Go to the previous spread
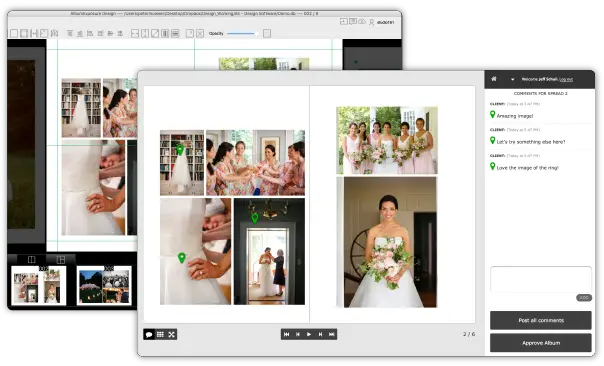Viewport: 604px width, 366px height. click(298, 334)
